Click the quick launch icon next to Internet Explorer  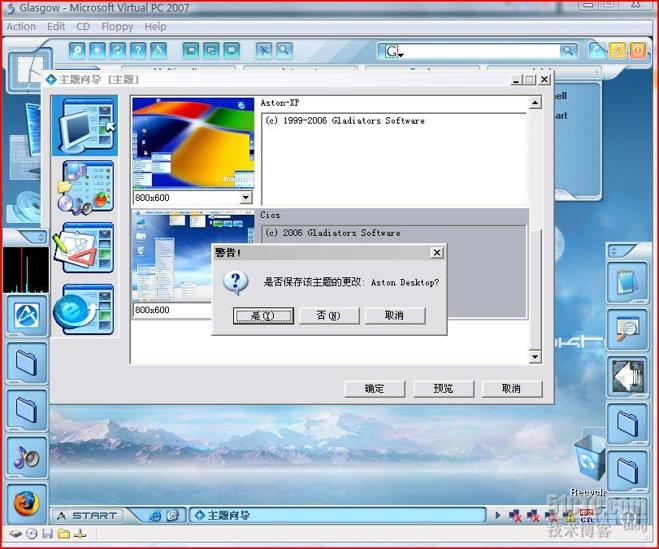(x=173, y=516)
